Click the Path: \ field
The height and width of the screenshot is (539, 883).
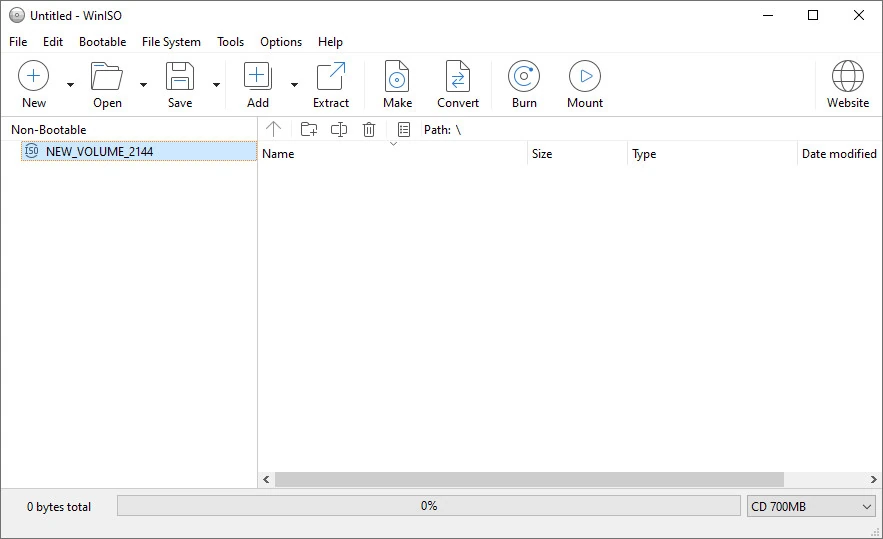pyautogui.click(x=443, y=130)
